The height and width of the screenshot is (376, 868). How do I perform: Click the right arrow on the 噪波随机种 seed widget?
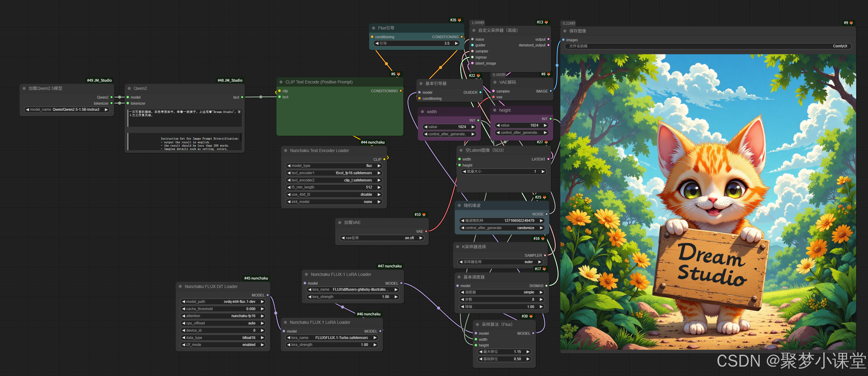point(541,221)
